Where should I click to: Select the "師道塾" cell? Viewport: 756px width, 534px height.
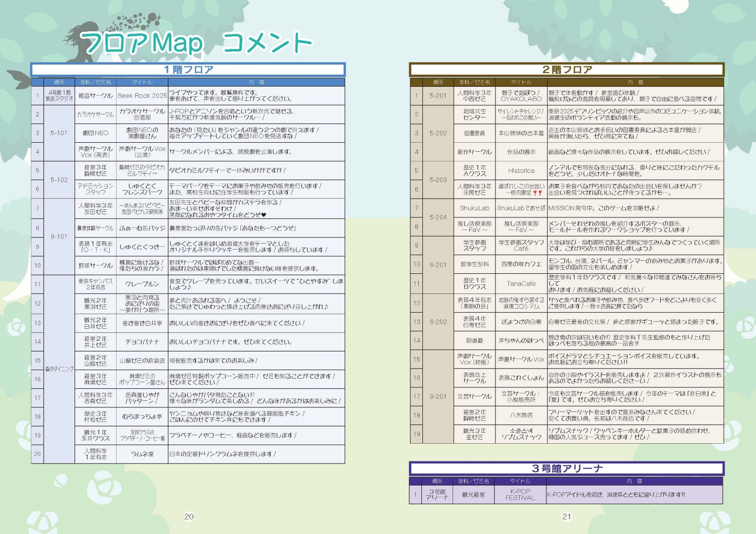[474, 340]
